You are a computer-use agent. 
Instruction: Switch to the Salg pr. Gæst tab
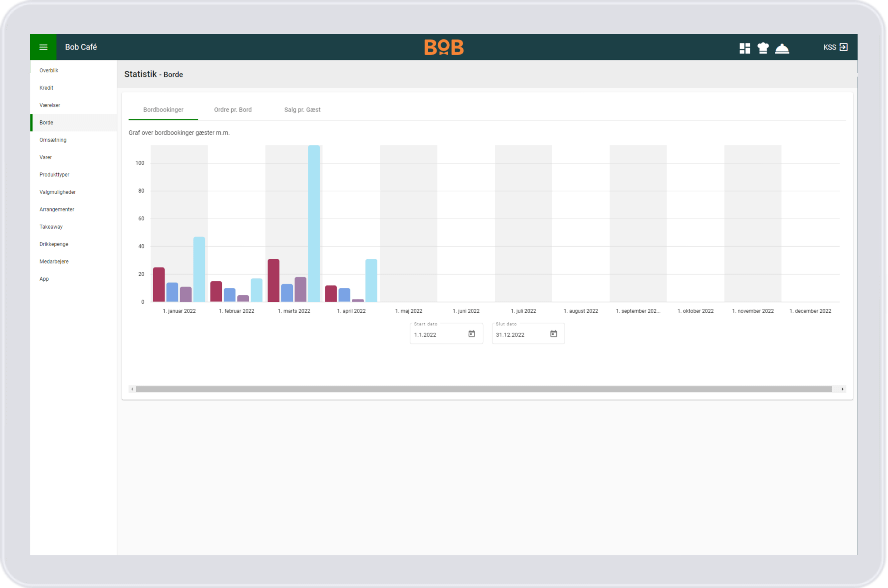pos(302,110)
